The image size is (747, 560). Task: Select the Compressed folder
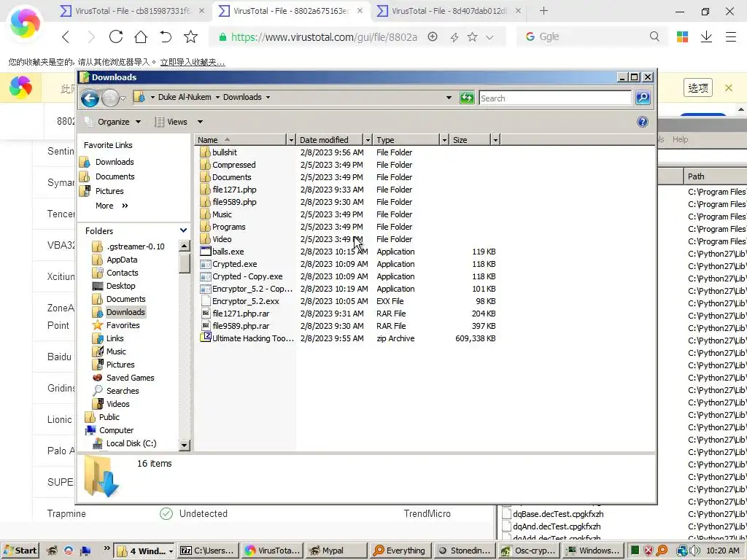pyautogui.click(x=233, y=165)
